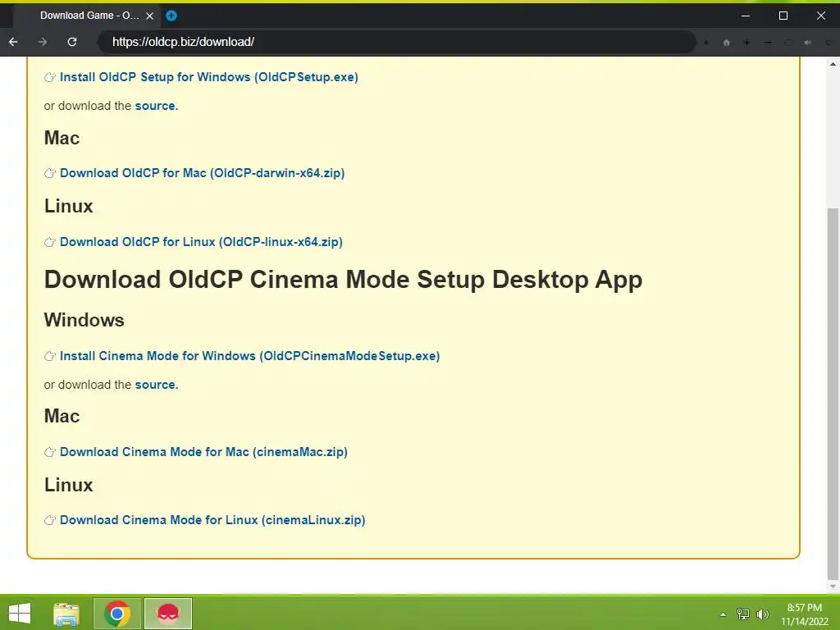Open the Windows Start menu
Image resolution: width=840 pixels, height=630 pixels.
pos(20,614)
